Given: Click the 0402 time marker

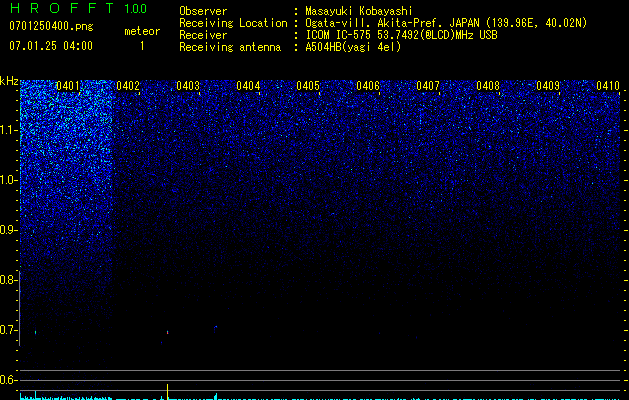Looking at the screenshot, I should pos(128,86).
